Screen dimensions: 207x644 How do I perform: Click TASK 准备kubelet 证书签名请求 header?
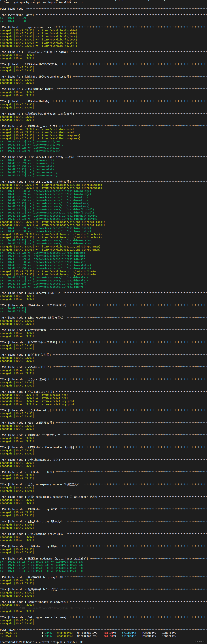point(104,305)
